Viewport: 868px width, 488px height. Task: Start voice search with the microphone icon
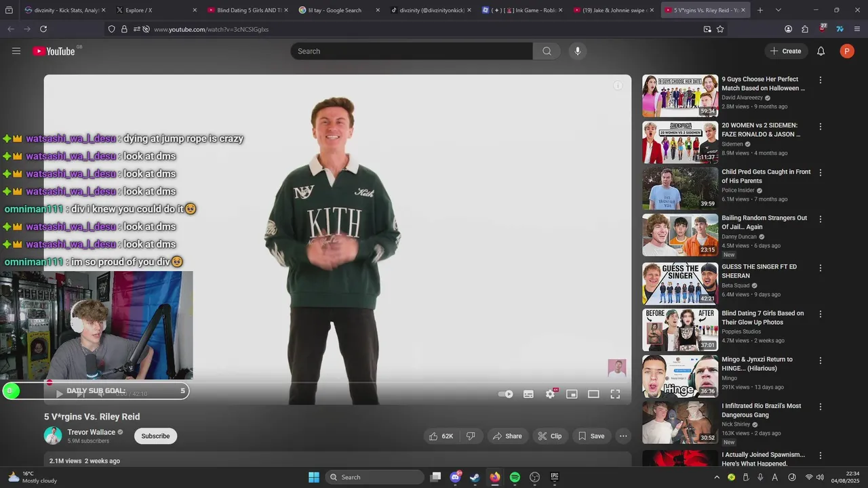578,51
